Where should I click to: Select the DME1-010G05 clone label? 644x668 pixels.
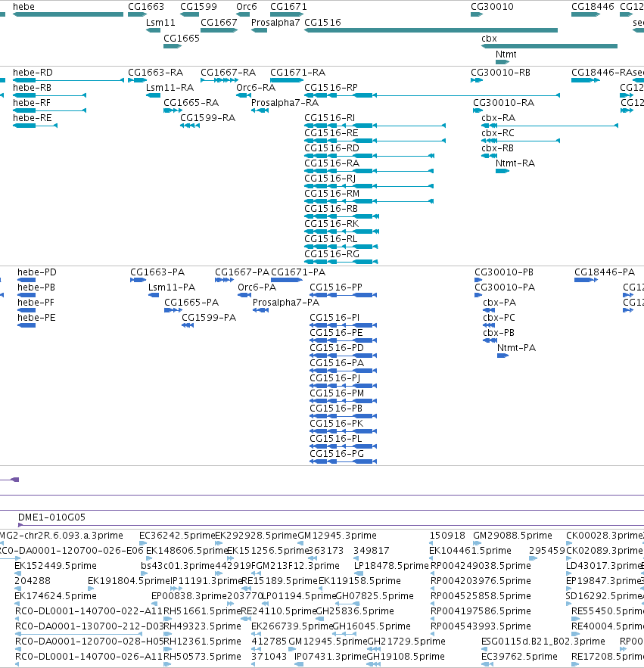(51, 517)
